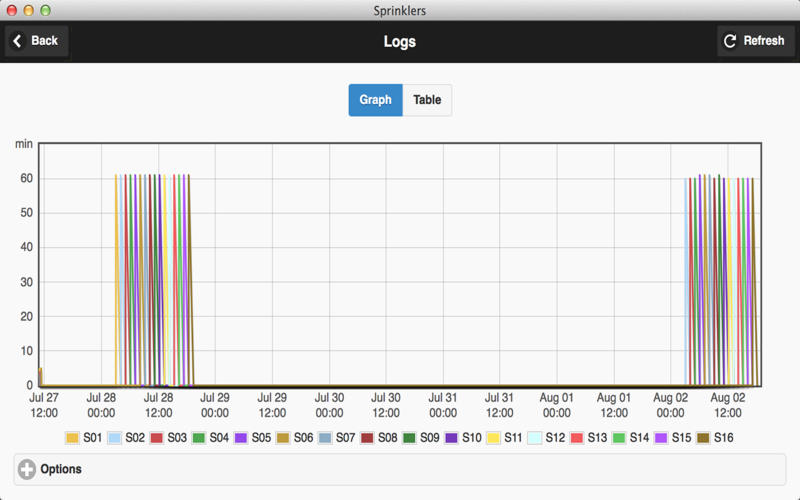Image resolution: width=800 pixels, height=500 pixels.
Task: Click the Logs page title
Action: pos(399,41)
